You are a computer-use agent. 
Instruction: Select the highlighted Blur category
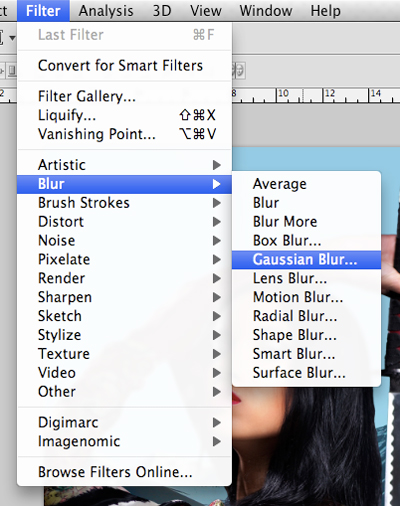pyautogui.click(x=124, y=184)
